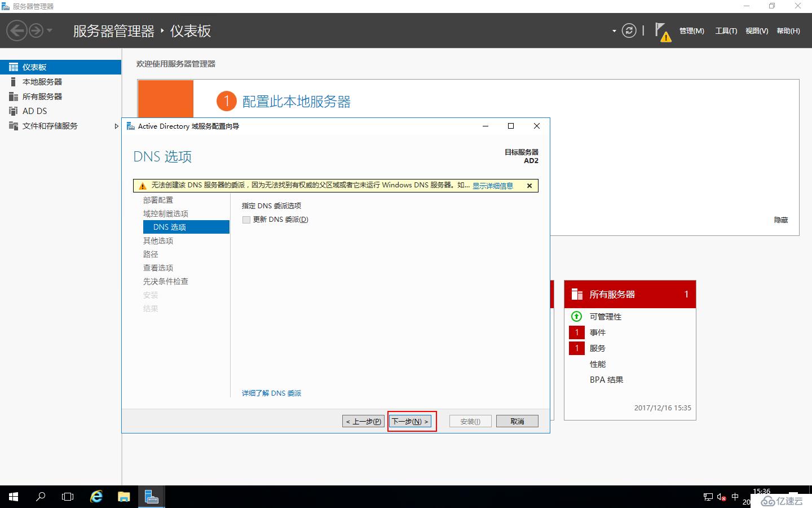Click the network icon in system tray
Viewport: 812px width, 508px height.
point(708,497)
